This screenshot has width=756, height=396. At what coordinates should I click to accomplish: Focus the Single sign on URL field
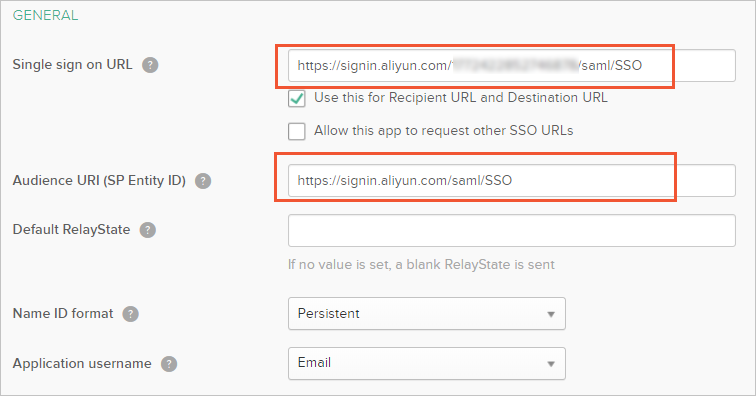point(512,65)
